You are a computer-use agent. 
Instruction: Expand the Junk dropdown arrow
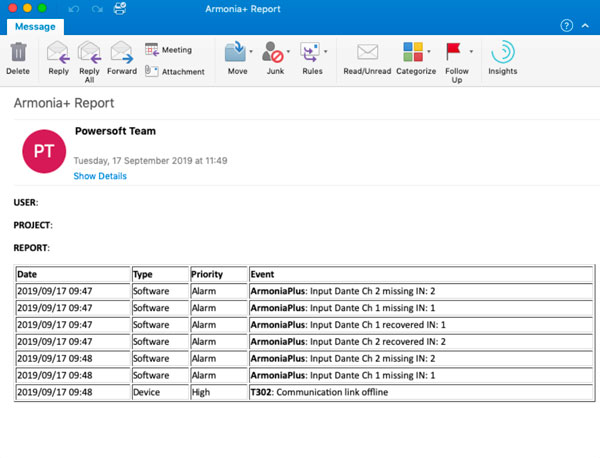click(288, 51)
